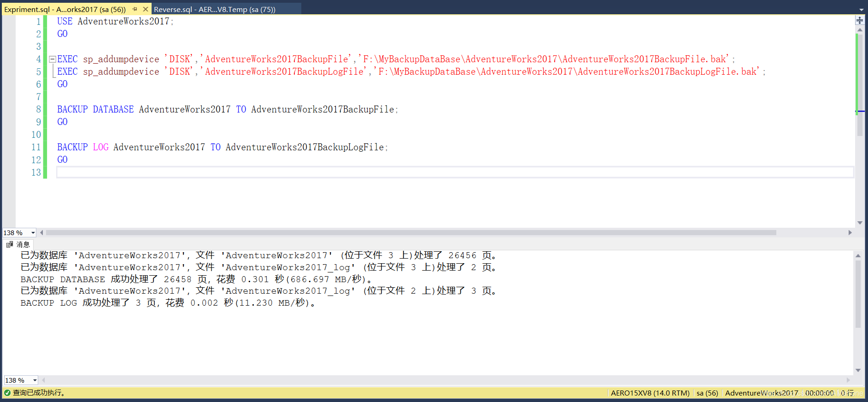The width and height of the screenshot is (868, 402).
Task: Click the GO statement on line 2
Action: (62, 34)
